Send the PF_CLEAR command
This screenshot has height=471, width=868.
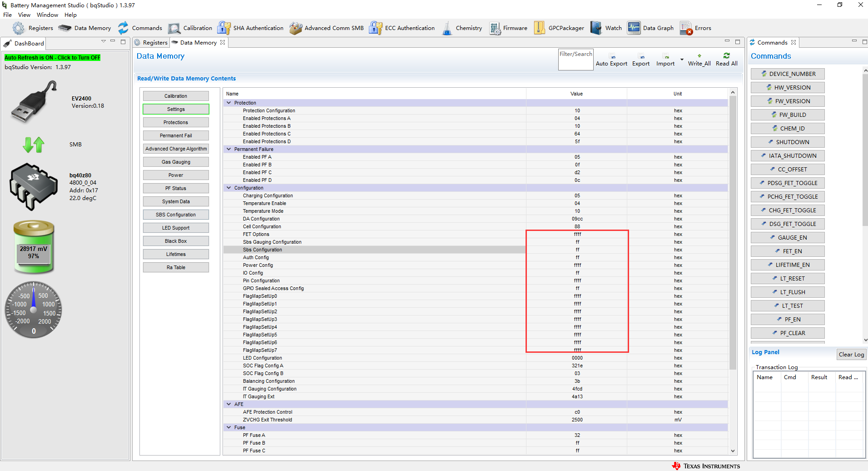788,333
